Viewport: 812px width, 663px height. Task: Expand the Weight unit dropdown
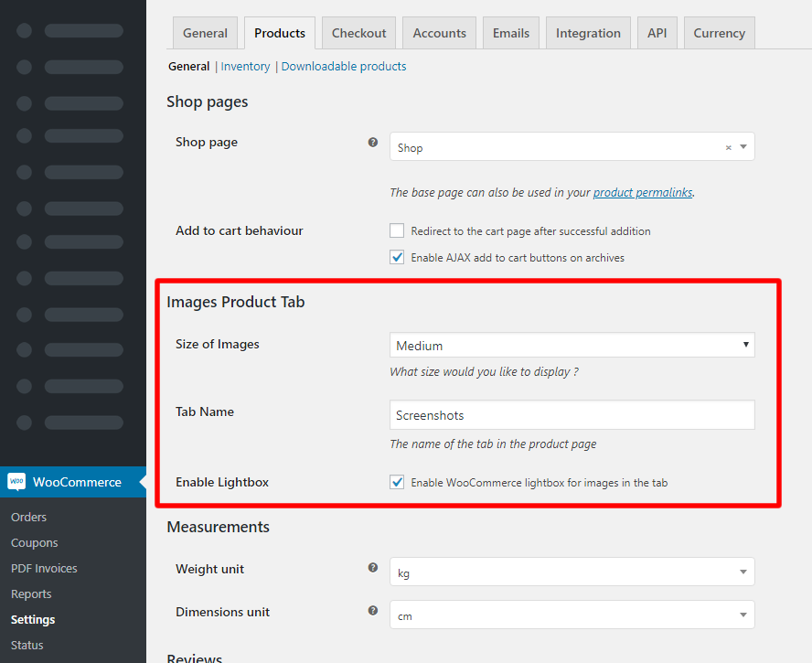click(572, 572)
